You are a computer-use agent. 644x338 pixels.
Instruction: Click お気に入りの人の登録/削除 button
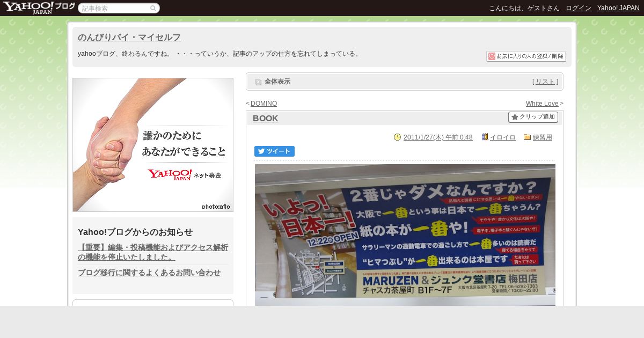pyautogui.click(x=526, y=56)
